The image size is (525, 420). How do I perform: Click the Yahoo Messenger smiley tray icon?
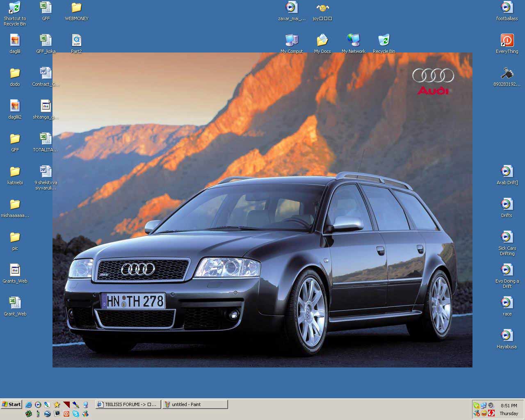(484, 413)
